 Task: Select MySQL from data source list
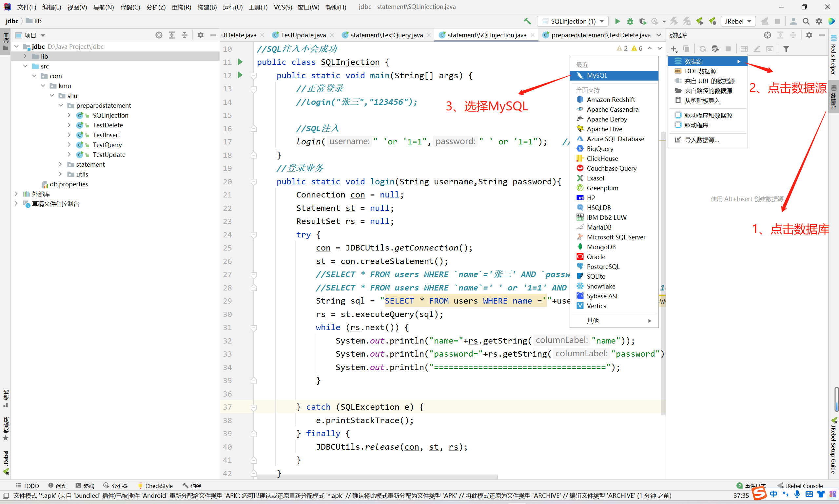tap(596, 75)
